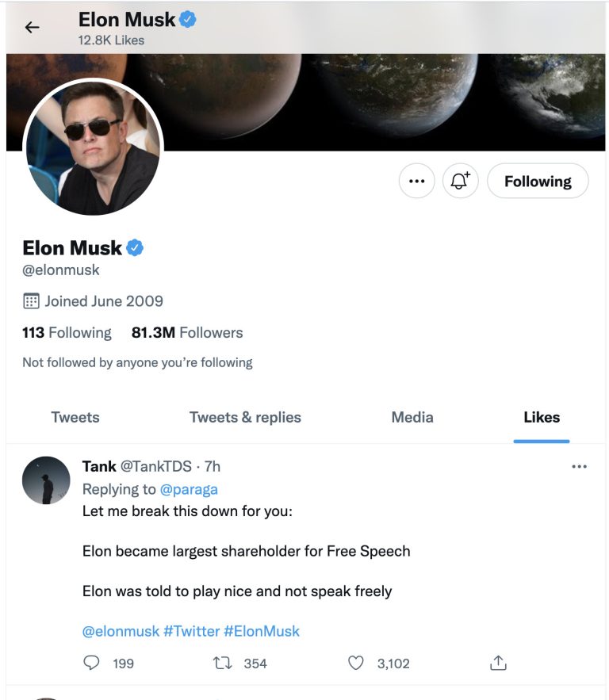
Task: Open more options on Tank's tweet
Action: pyautogui.click(x=579, y=466)
